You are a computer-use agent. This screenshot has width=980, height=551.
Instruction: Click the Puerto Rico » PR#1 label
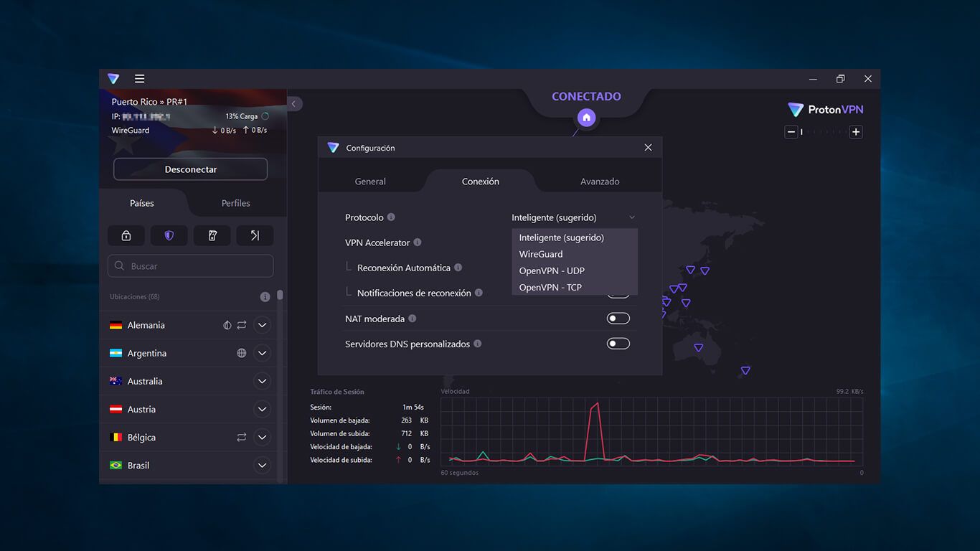click(149, 102)
